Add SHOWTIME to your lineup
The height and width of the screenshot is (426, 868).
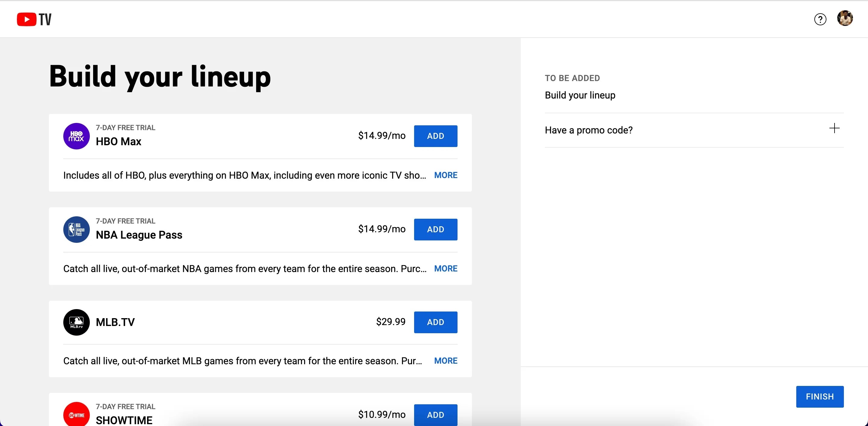(x=435, y=415)
